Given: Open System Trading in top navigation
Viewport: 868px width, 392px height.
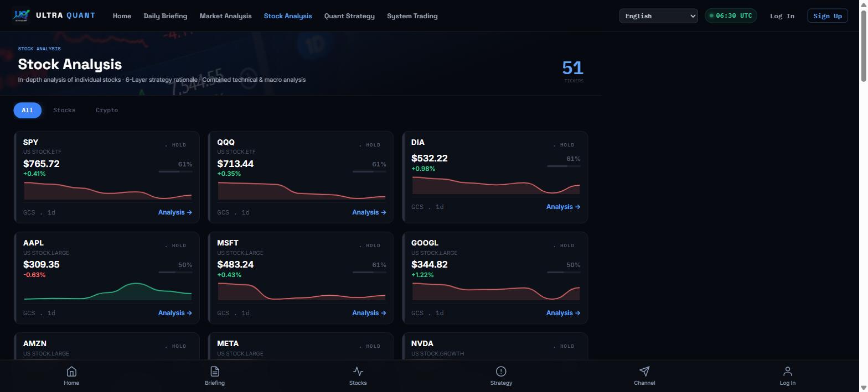Looking at the screenshot, I should [412, 16].
